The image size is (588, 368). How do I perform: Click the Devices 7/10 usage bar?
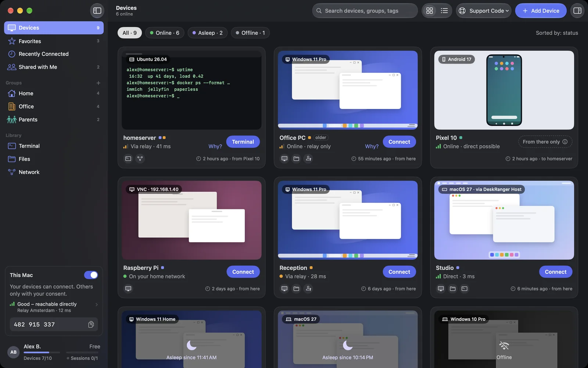click(x=42, y=353)
